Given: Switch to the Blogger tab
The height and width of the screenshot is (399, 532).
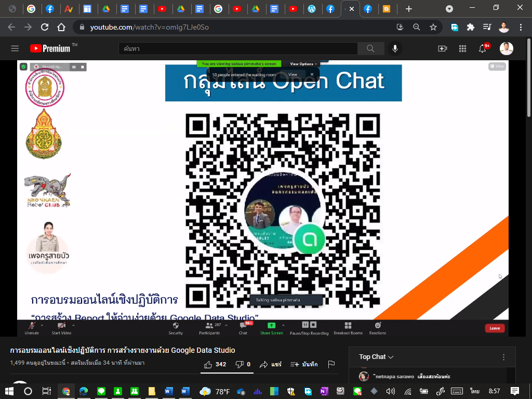Looking at the screenshot, I should coord(387,9).
